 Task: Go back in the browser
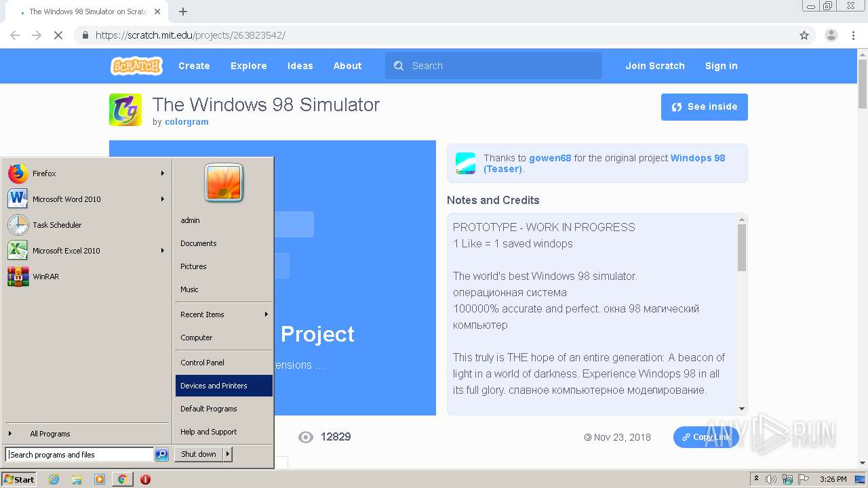pos(15,35)
